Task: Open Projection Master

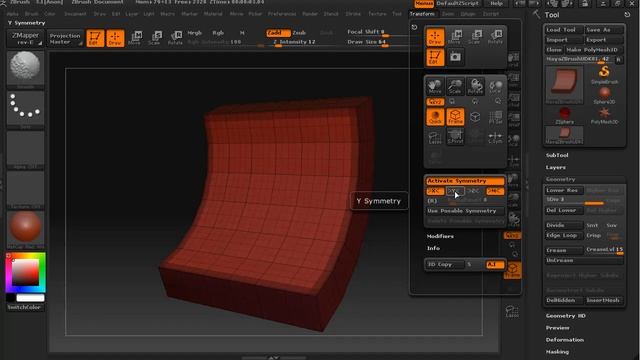Action: pos(65,38)
